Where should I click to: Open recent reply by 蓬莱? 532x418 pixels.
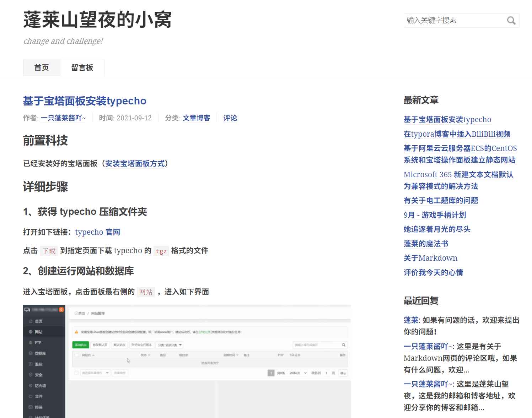(x=411, y=320)
